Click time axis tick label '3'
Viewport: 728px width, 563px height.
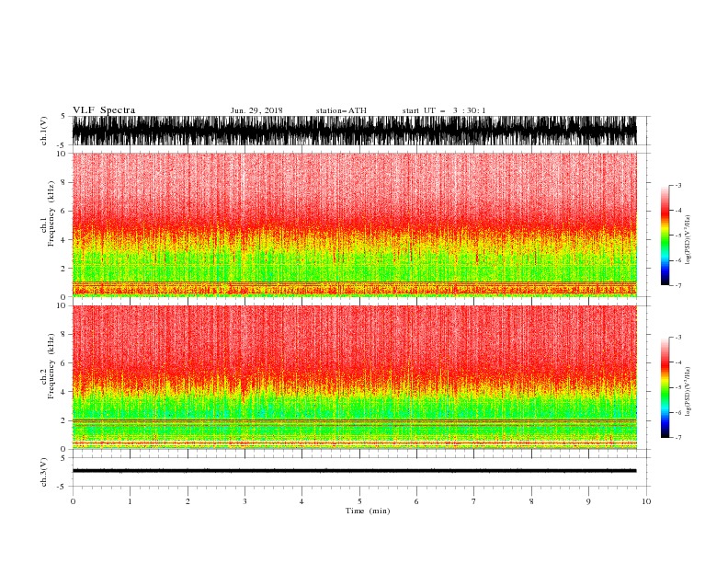tap(245, 501)
